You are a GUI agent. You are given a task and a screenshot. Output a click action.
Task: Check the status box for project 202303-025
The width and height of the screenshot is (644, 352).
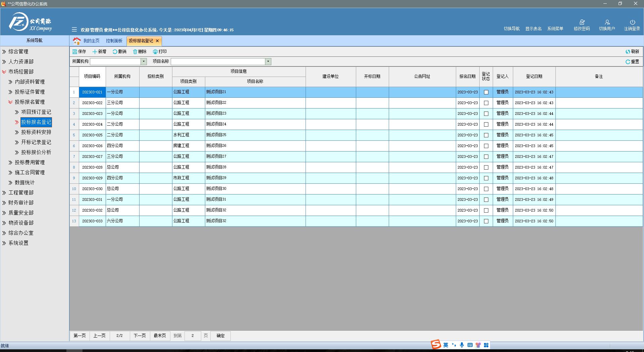[x=486, y=135]
